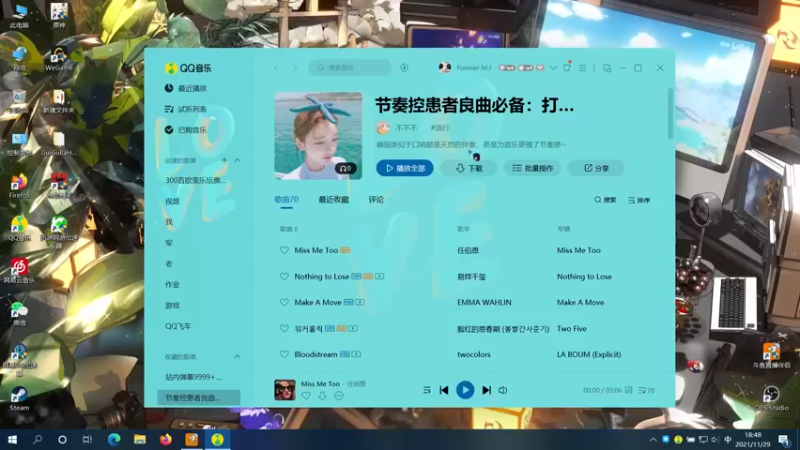The image size is (800, 450).
Task: Open more options for playing song
Action: pos(339,396)
